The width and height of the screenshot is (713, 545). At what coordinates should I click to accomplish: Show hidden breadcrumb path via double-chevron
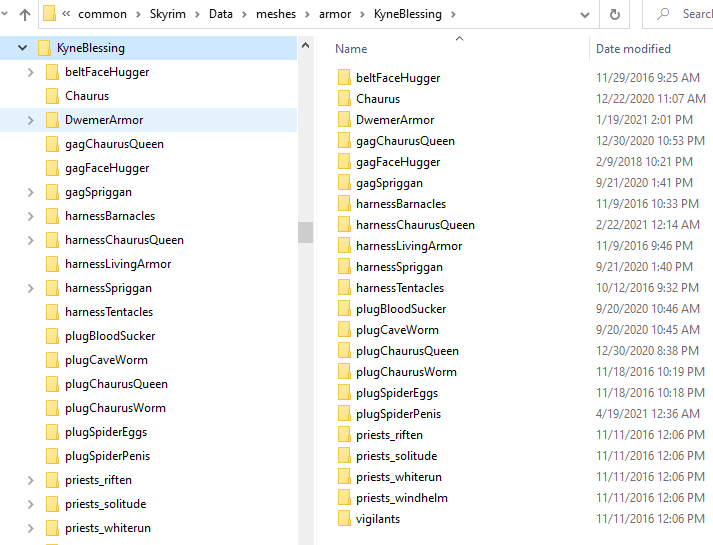66,14
